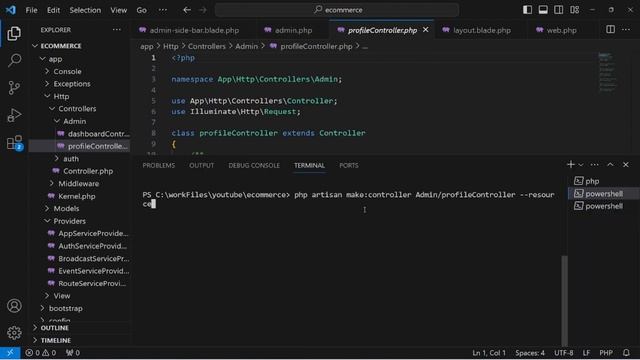Image resolution: width=640 pixels, height=360 pixels.
Task: Open Explorer views and more actions
Action: (116, 29)
